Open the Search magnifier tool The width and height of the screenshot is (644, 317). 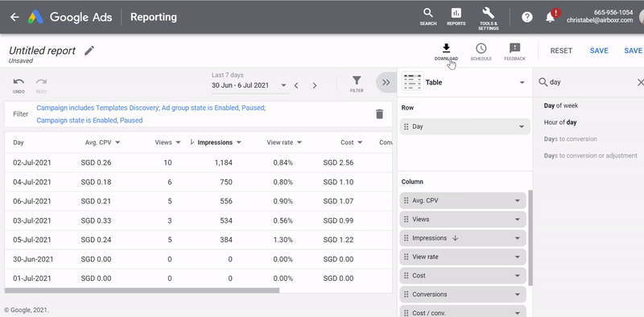pos(428,17)
